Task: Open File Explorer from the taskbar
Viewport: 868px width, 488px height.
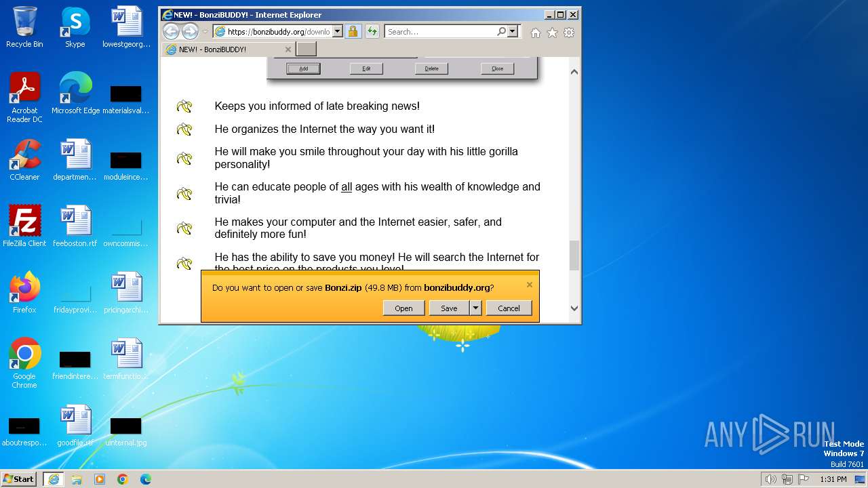Action: [77, 479]
